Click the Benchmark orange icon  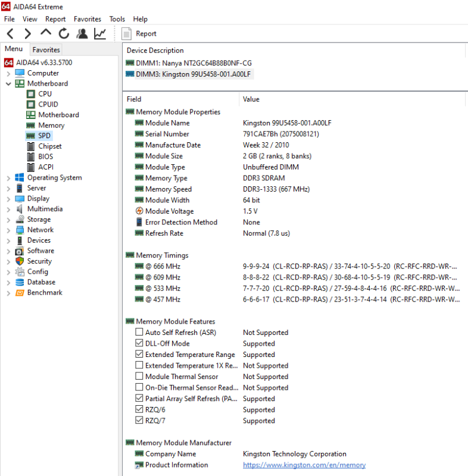tap(20, 293)
